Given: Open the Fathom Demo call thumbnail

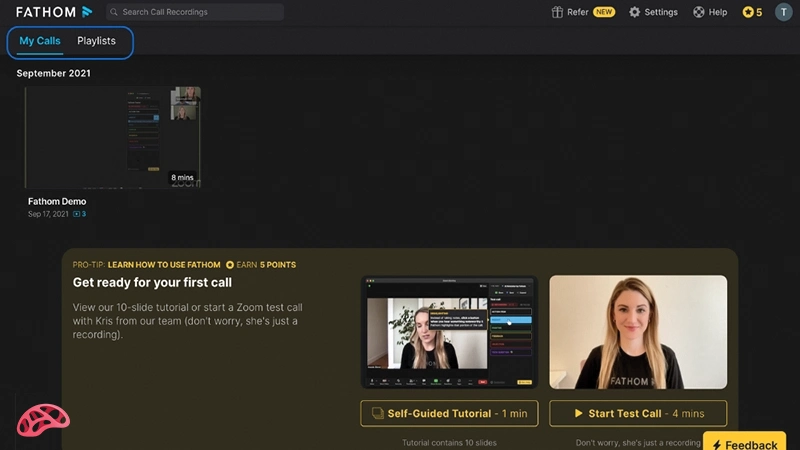Looking at the screenshot, I should pyautogui.click(x=113, y=137).
